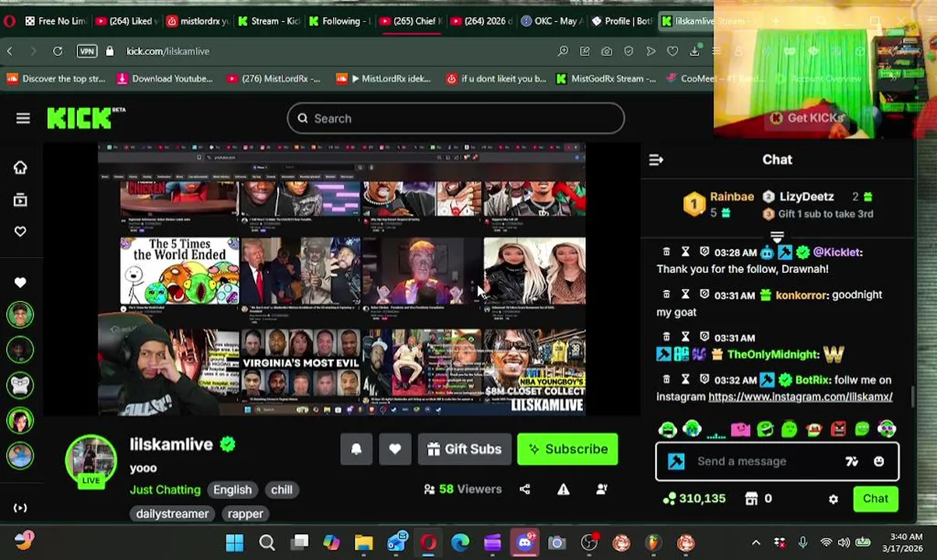Image resolution: width=937 pixels, height=560 pixels.
Task: Click the Kick stream video player
Action: [341, 278]
